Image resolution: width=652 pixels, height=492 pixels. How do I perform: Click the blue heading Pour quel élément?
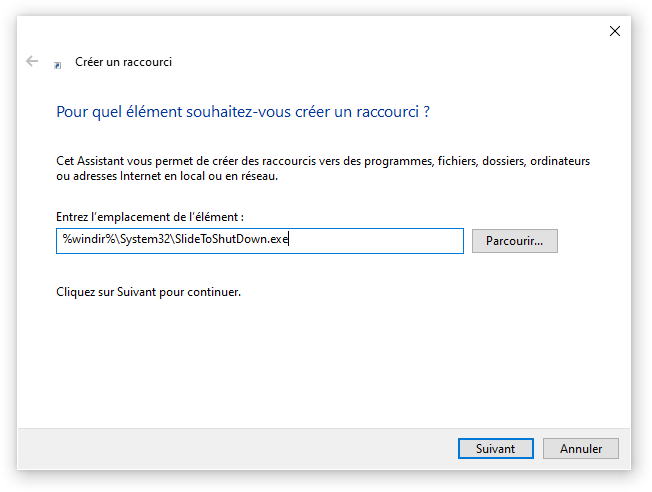coord(243,112)
